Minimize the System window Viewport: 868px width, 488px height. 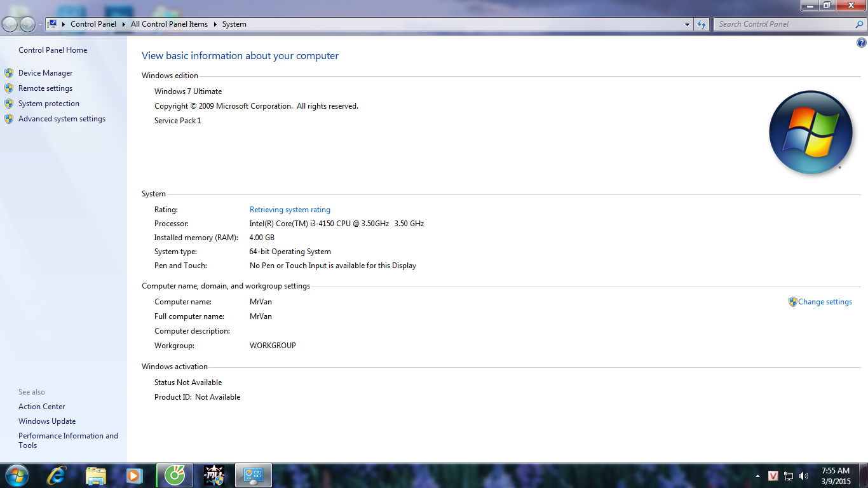click(x=810, y=6)
